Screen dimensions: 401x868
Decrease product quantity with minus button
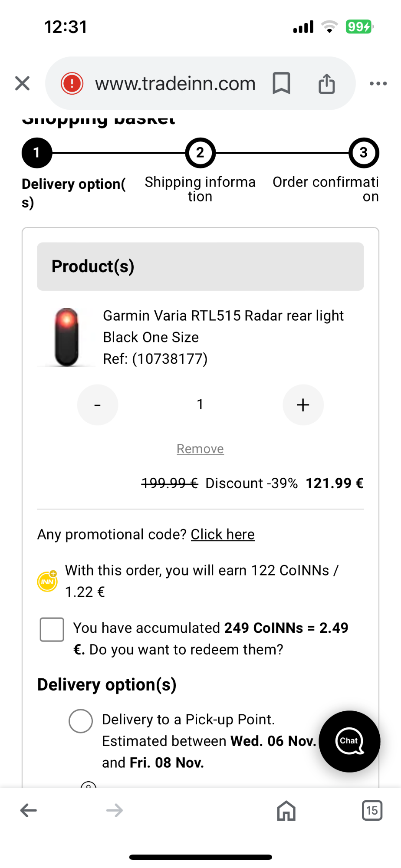pos(98,405)
